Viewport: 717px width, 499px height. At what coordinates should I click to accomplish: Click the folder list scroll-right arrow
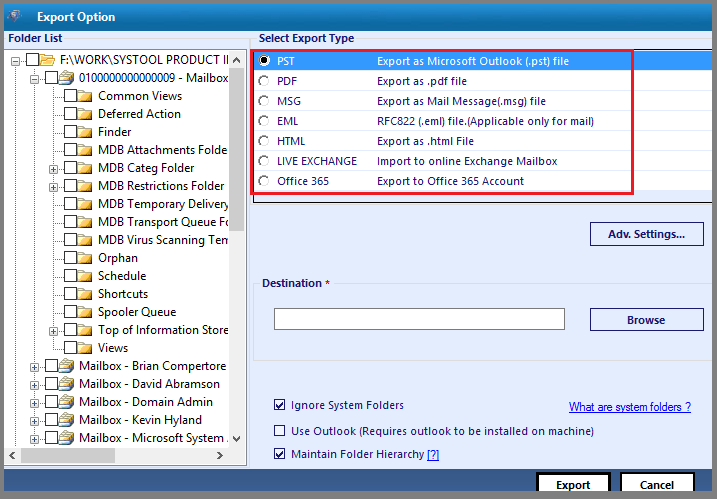[220, 455]
